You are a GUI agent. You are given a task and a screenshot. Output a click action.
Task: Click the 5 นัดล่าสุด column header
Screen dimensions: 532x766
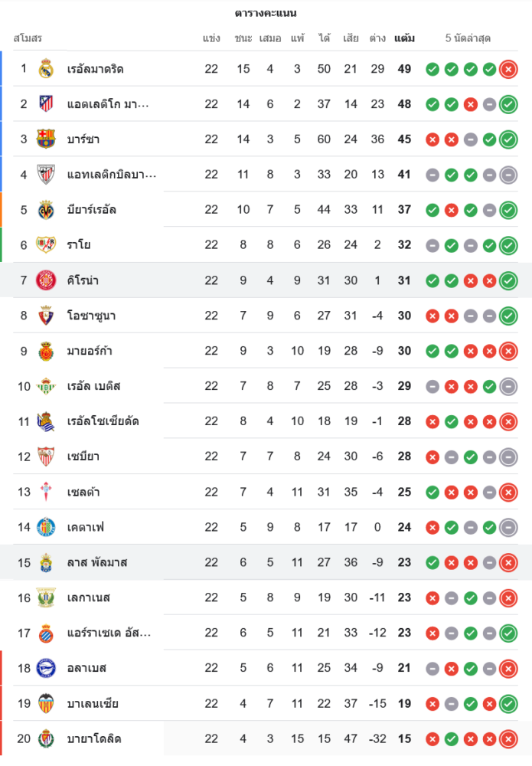coord(468,38)
